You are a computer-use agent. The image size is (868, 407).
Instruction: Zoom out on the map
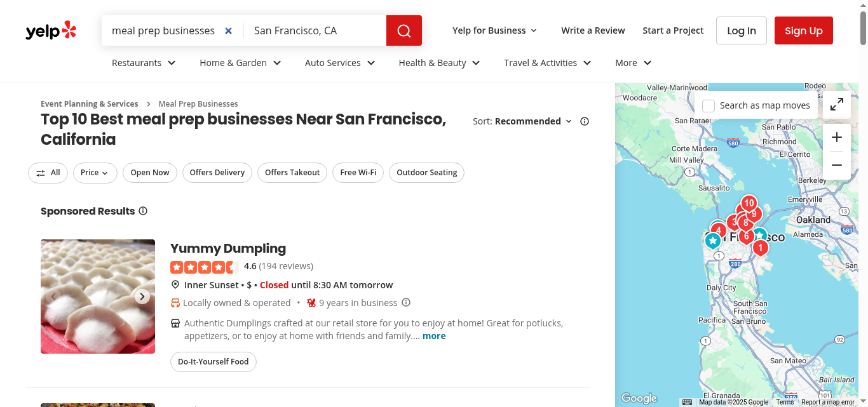pyautogui.click(x=837, y=165)
